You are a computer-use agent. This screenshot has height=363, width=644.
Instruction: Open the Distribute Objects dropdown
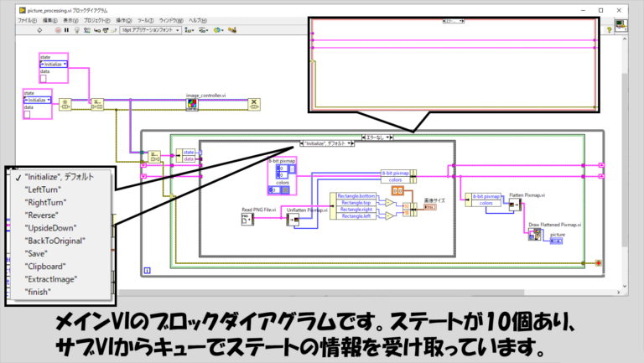click(203, 30)
